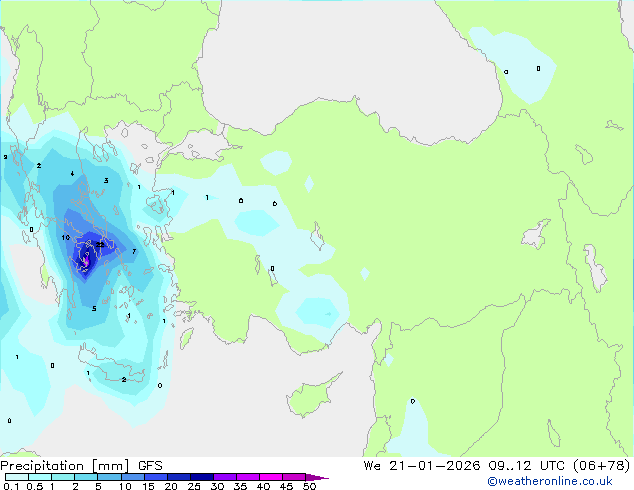
Task: Select the 35–40 mm legend color box
Action: click(x=247, y=477)
